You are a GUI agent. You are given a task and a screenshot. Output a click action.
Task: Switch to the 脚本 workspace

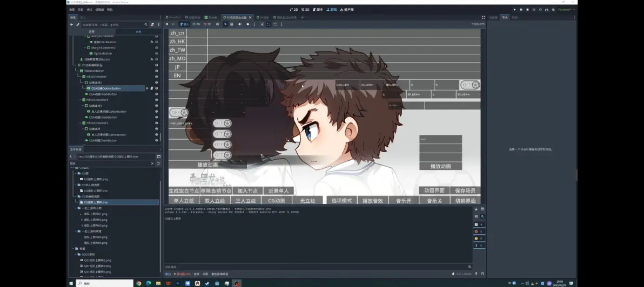318,9
